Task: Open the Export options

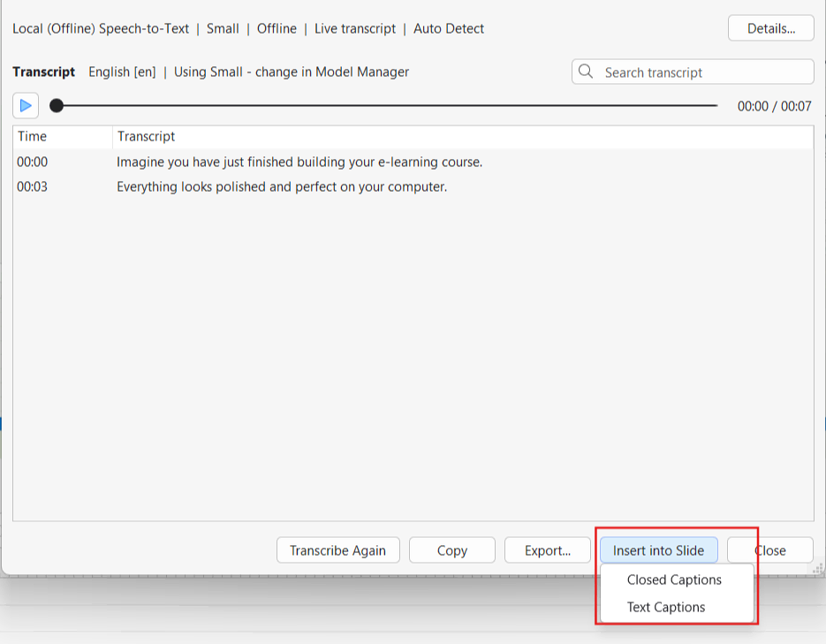Action: 548,550
